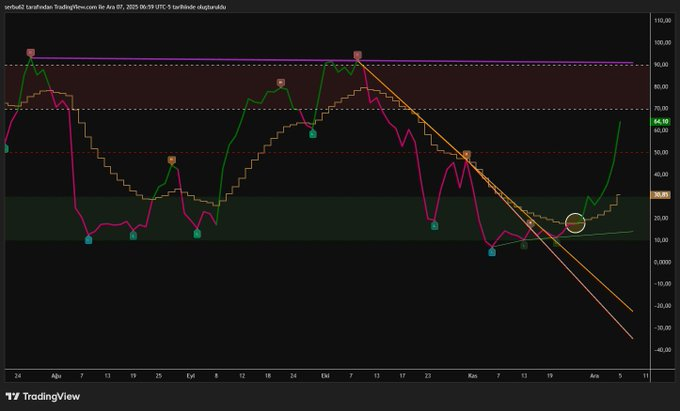This screenshot has height=411, width=680.
Task: Click the teal buy marker near Eki dip
Action: point(313,134)
